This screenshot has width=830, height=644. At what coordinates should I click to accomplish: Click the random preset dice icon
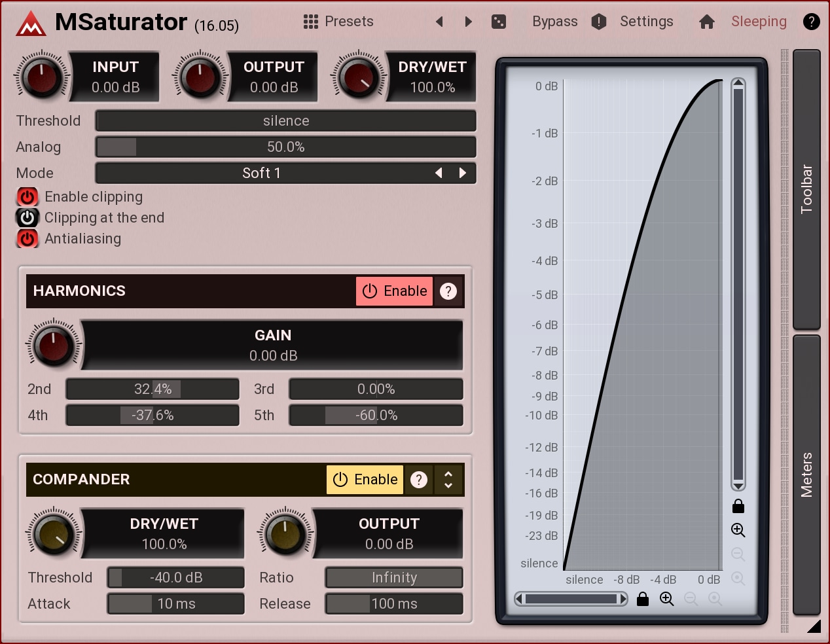click(499, 22)
